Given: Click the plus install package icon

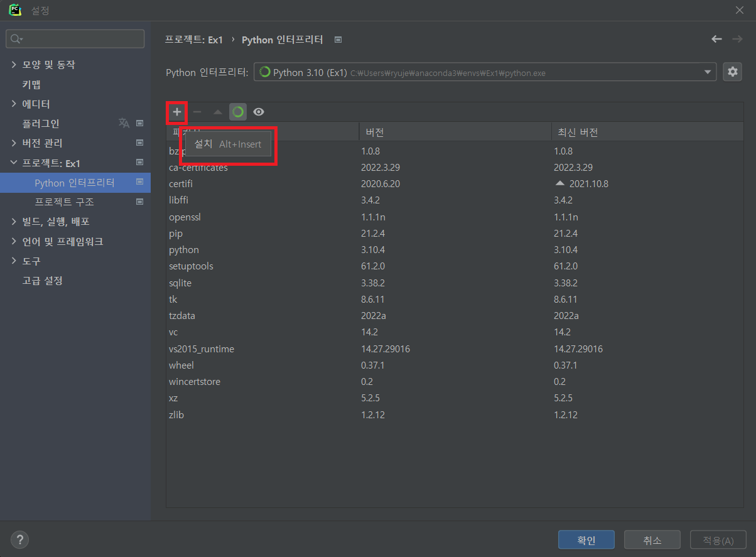Looking at the screenshot, I should pos(177,112).
